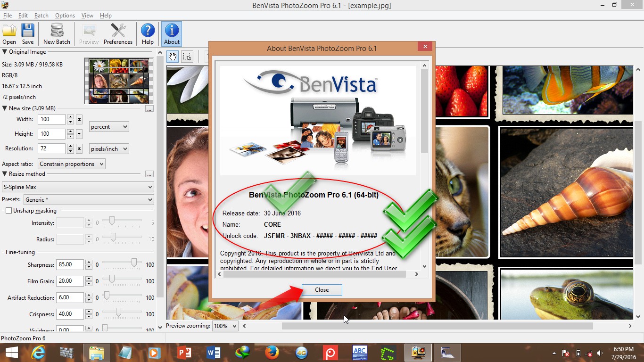Click the Sharpness slider handle

(134, 262)
